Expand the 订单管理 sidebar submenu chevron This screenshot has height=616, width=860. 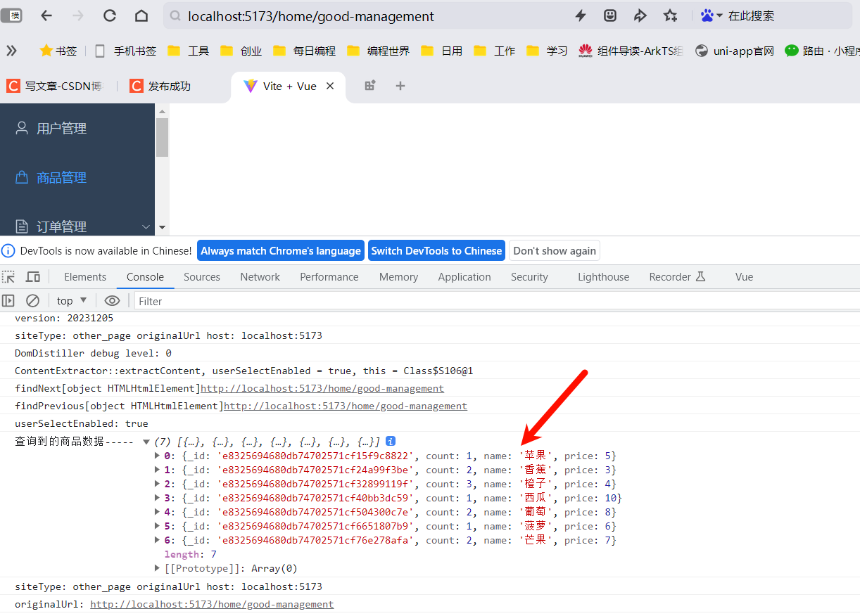pos(146,226)
